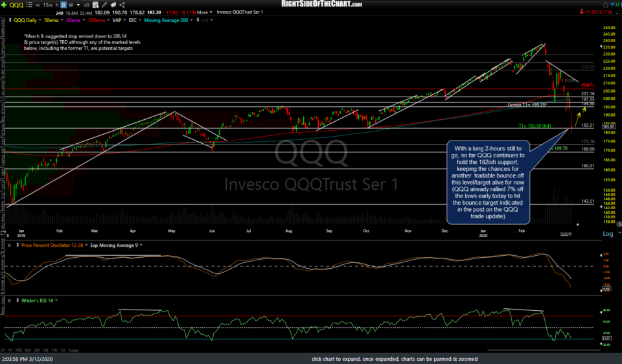Image resolution: width=622 pixels, height=364 pixels.
Task: Select the pencil drawing tool icon
Action: coord(104,5)
